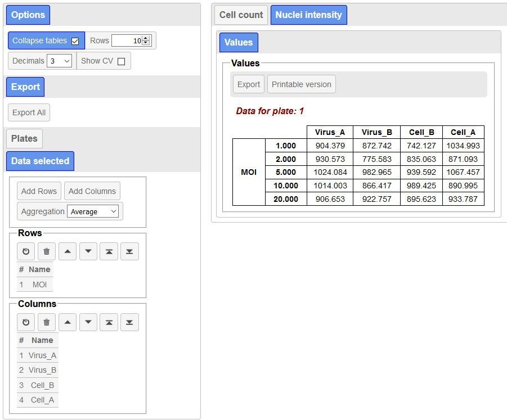Image resolution: width=507 pixels, height=420 pixels.
Task: Open the Decimals dropdown
Action: [x=60, y=61]
